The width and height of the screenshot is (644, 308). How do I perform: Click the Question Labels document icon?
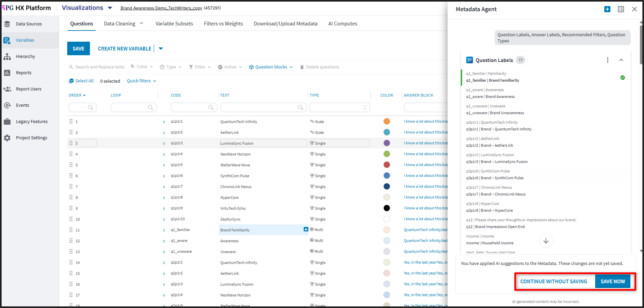[470, 60]
